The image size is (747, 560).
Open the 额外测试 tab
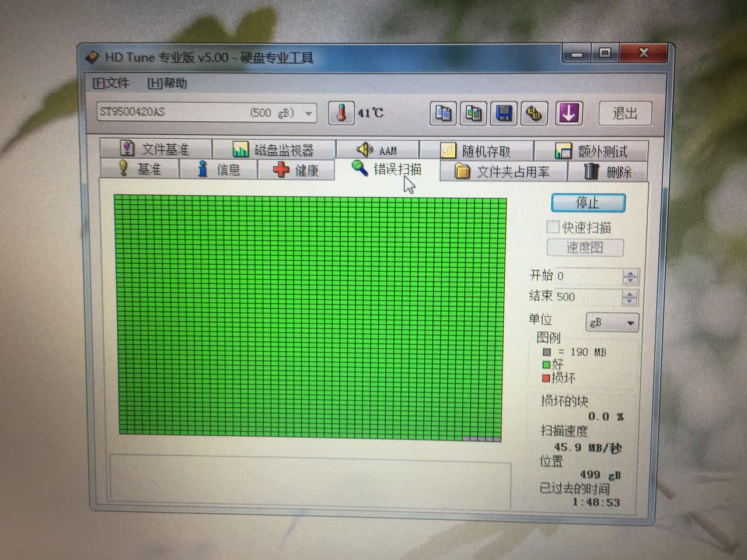pyautogui.click(x=591, y=152)
